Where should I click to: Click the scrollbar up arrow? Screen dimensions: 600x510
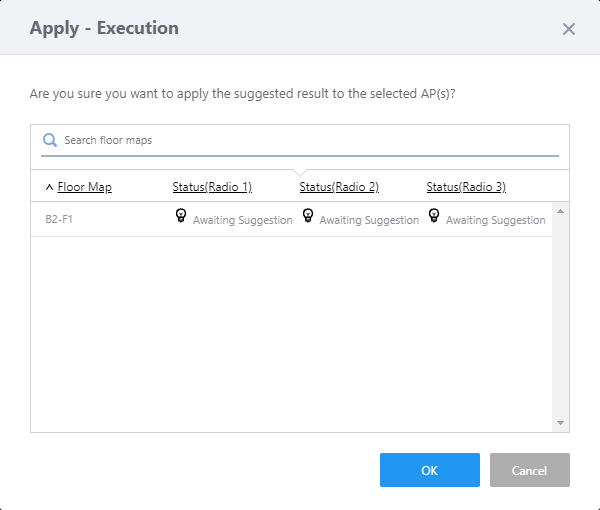[560, 211]
